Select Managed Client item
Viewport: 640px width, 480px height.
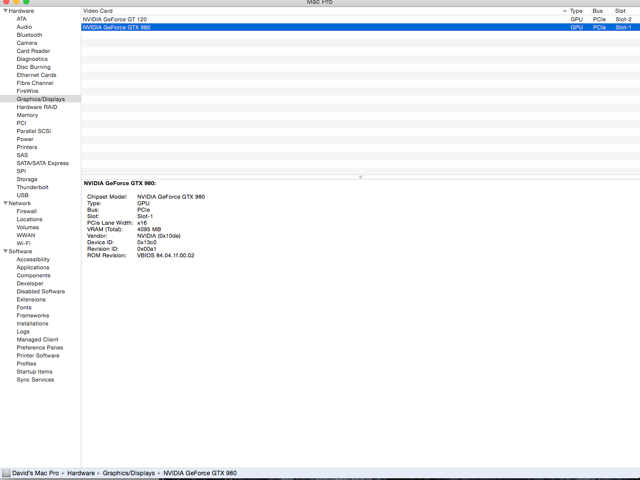coord(37,340)
